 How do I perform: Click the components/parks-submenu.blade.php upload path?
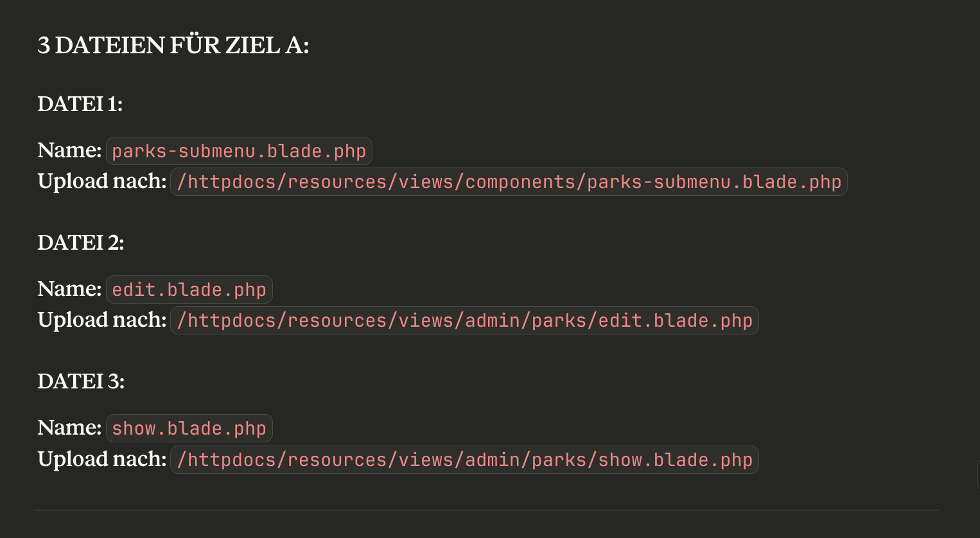(x=509, y=182)
